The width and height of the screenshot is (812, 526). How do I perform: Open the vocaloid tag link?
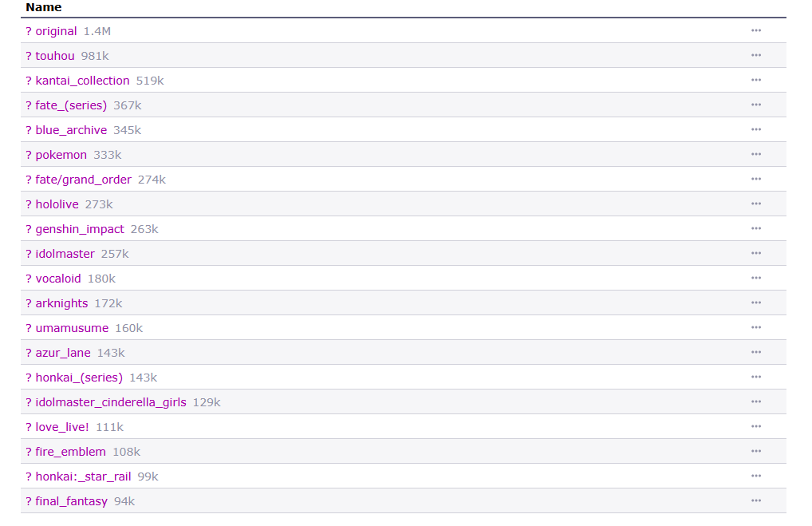(58, 279)
